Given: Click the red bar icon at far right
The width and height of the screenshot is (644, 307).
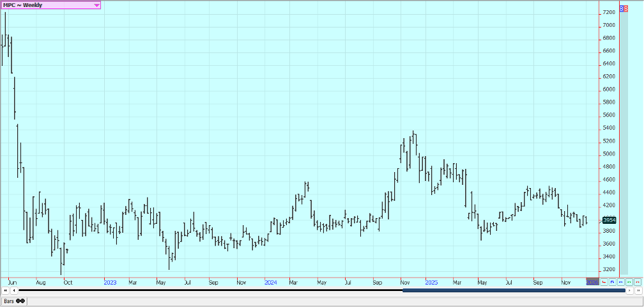Looking at the screenshot, I should tap(637, 281).
